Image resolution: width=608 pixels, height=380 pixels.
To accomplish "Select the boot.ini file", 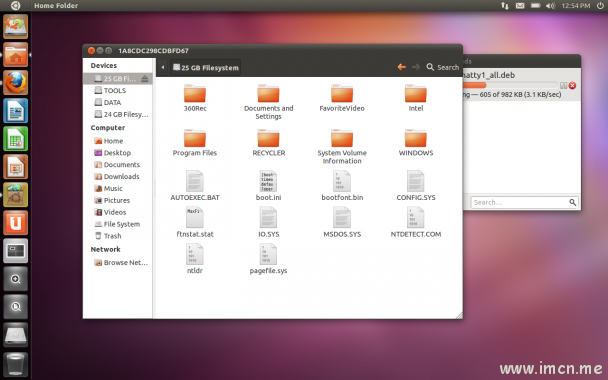I will pyautogui.click(x=268, y=185).
